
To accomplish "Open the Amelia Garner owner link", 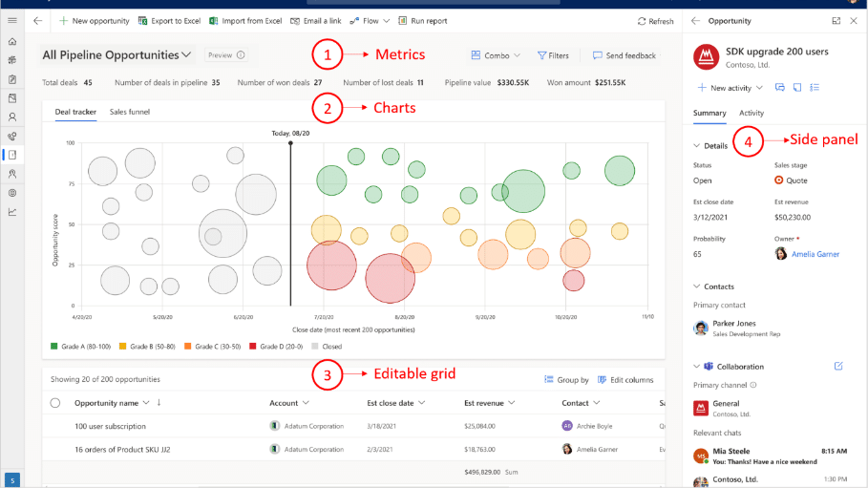I will [x=814, y=254].
